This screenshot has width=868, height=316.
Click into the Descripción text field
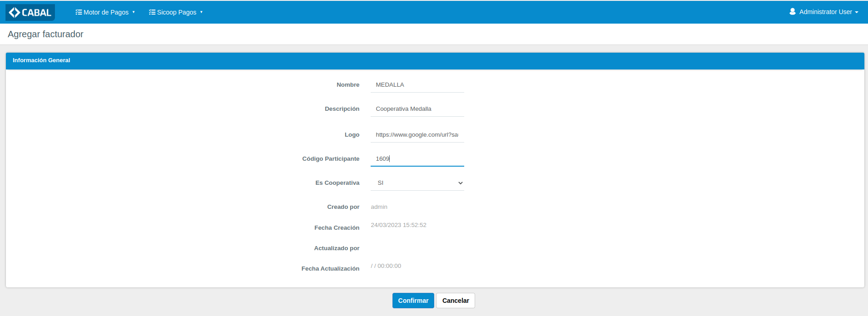tap(417, 109)
